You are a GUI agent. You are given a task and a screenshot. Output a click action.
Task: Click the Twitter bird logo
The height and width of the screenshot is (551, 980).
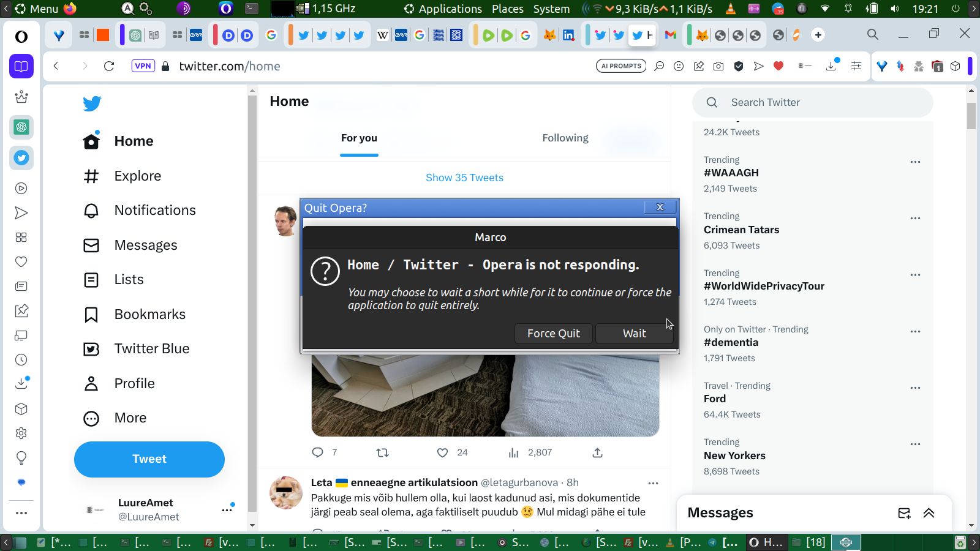click(x=92, y=103)
